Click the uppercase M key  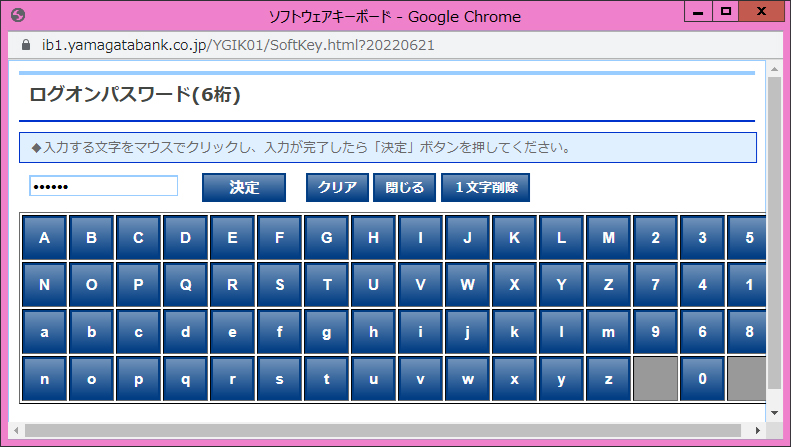click(608, 238)
